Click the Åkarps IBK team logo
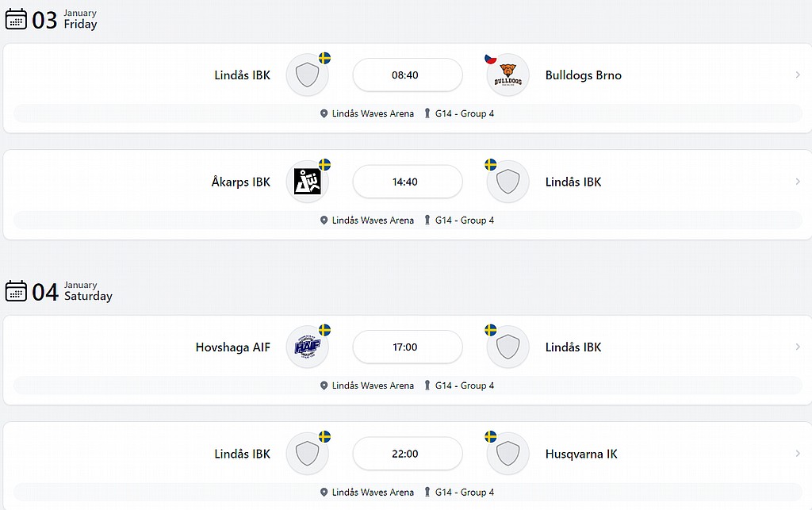 (x=307, y=182)
